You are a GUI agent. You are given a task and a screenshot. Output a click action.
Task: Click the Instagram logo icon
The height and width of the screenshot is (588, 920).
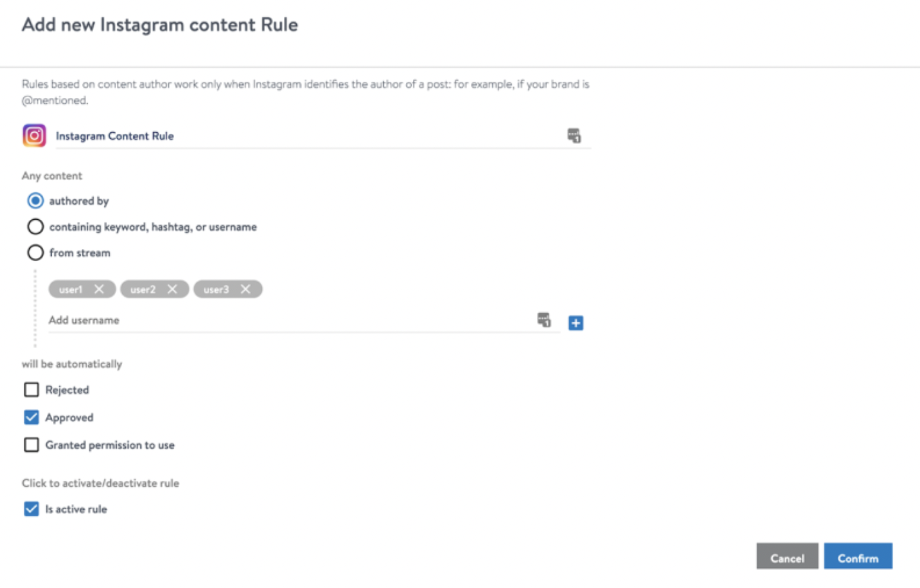click(x=34, y=135)
